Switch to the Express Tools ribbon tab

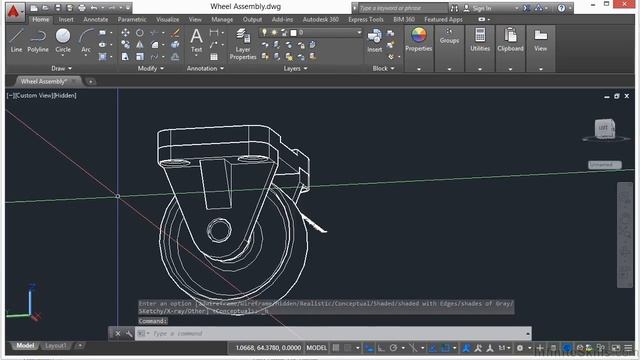point(366,19)
